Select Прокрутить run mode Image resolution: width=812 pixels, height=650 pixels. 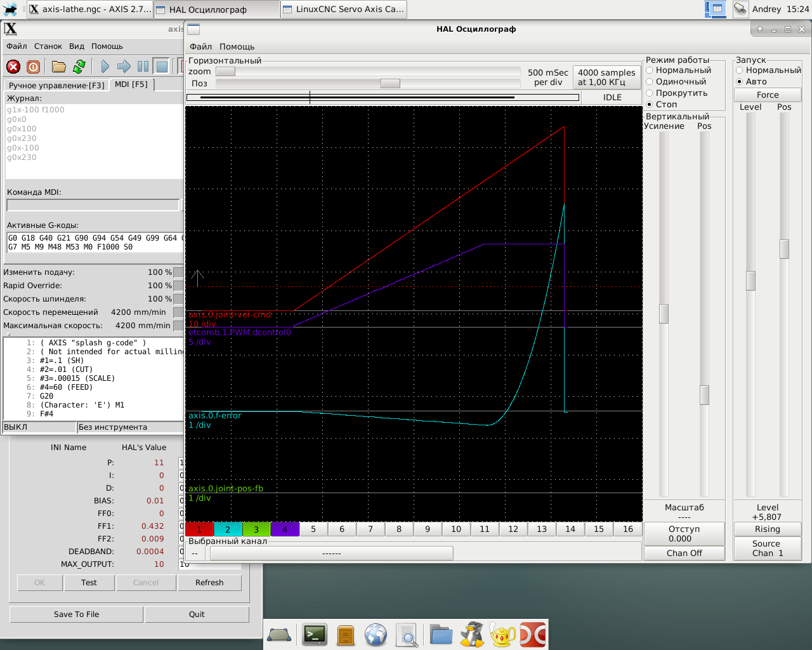click(x=650, y=93)
